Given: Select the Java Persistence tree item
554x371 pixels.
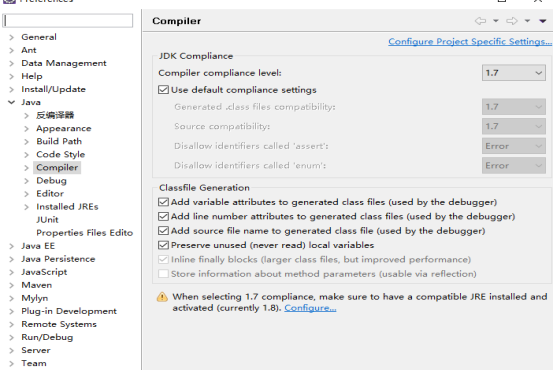Looking at the screenshot, I should (x=58, y=259).
